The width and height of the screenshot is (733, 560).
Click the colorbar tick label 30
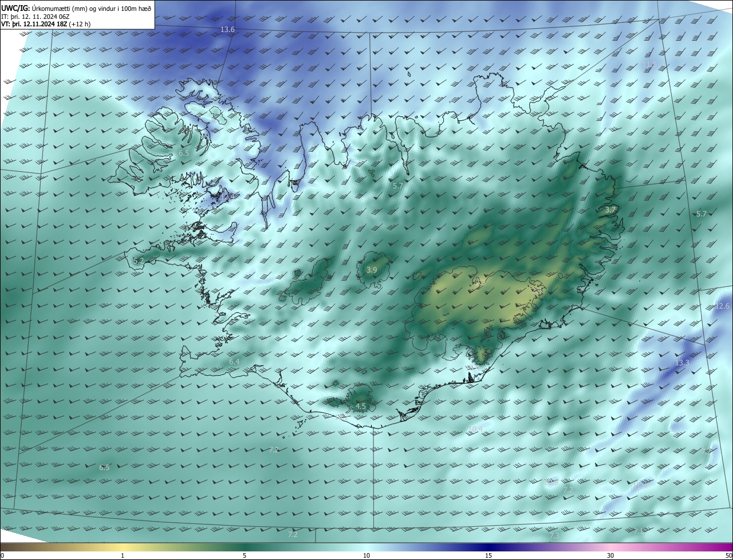[610, 555]
